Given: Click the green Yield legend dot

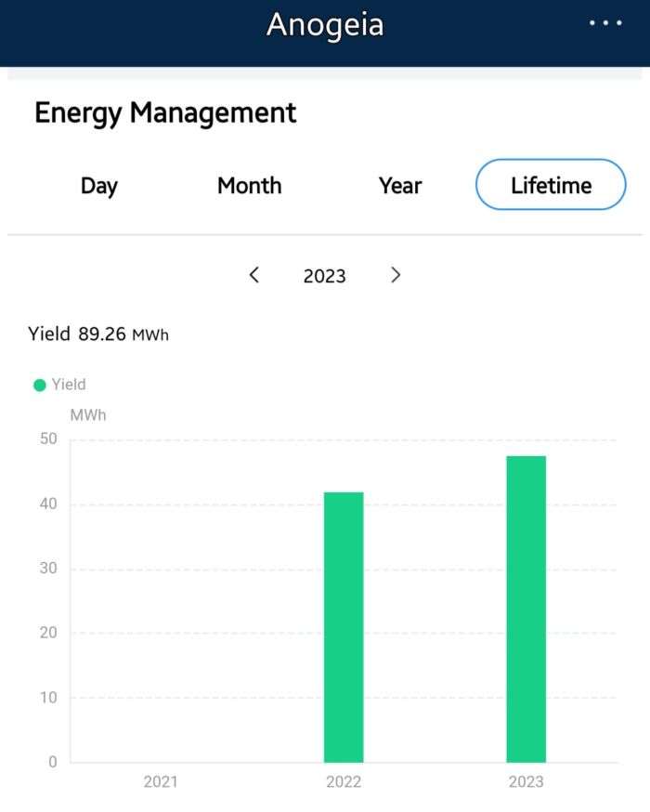Looking at the screenshot, I should (40, 385).
